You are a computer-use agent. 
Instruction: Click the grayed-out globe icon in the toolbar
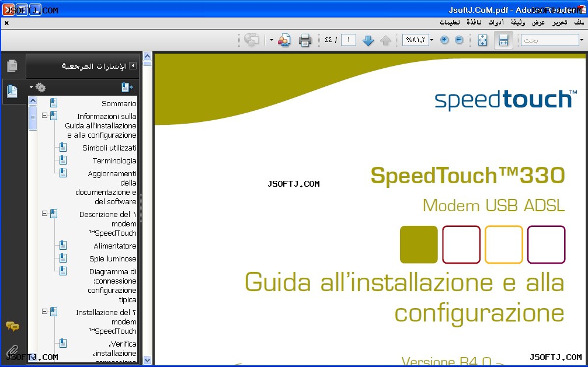(x=251, y=40)
